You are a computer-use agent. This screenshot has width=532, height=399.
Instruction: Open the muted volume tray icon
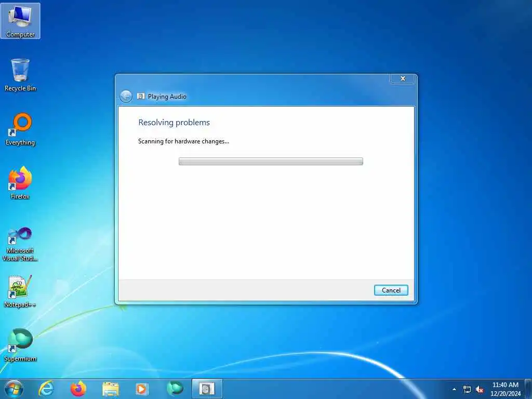click(480, 390)
